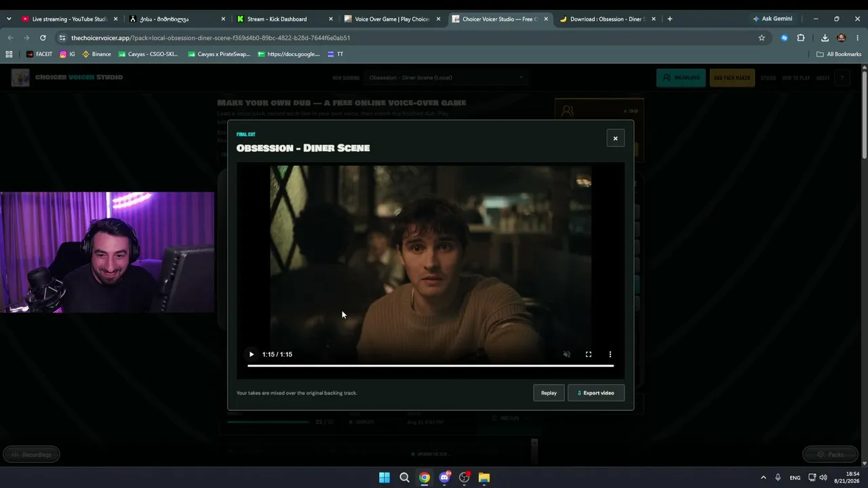This screenshot has height=488, width=868.
Task: Reload the current page
Action: click(x=43, y=38)
